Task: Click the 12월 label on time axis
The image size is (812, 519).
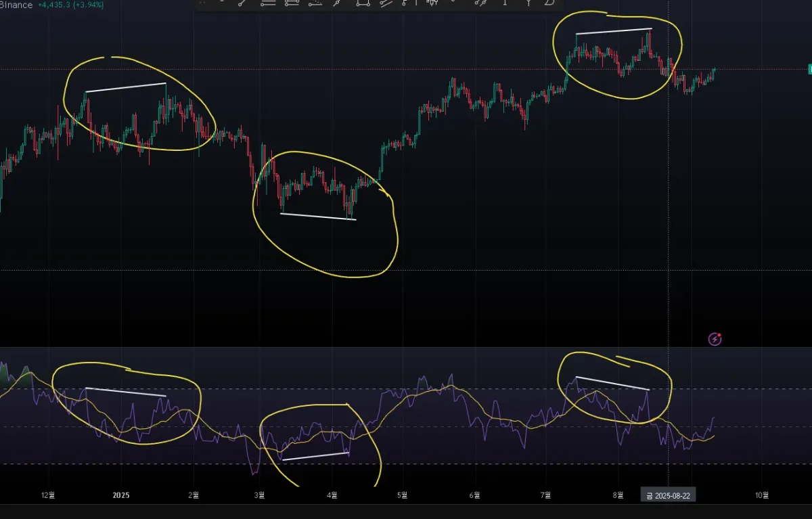Action: (x=48, y=495)
